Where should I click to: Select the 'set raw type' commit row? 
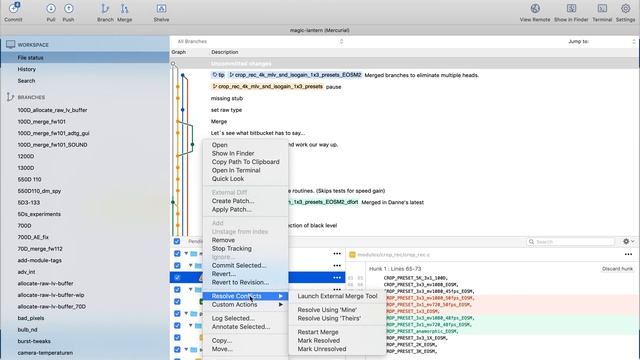coord(404,110)
